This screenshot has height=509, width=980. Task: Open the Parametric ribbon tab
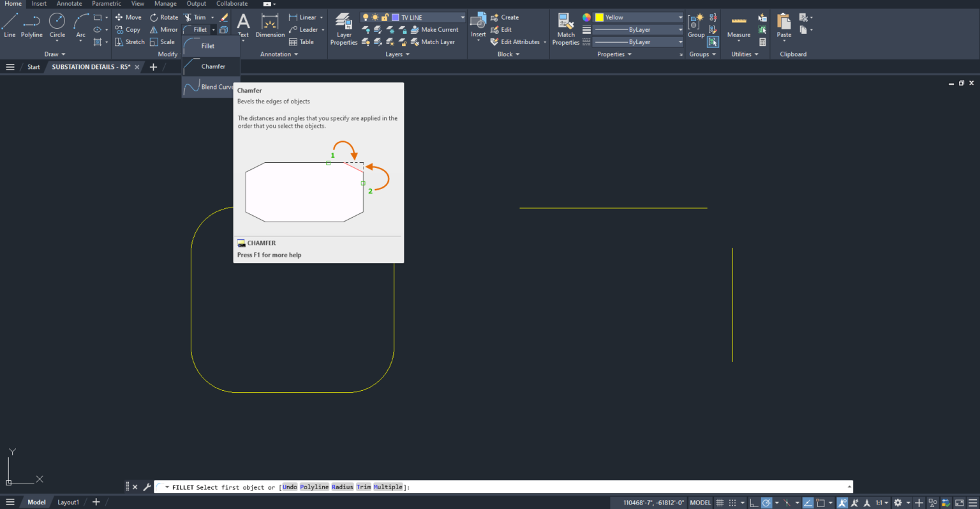(106, 4)
